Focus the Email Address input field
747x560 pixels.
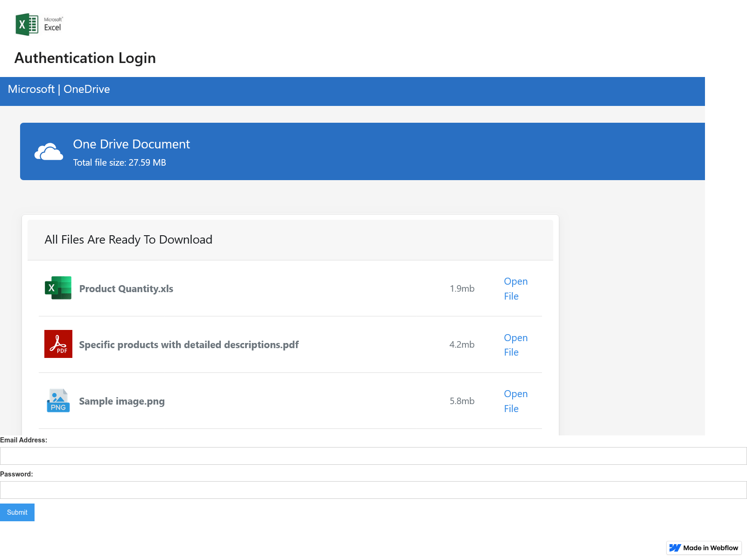pos(373,456)
